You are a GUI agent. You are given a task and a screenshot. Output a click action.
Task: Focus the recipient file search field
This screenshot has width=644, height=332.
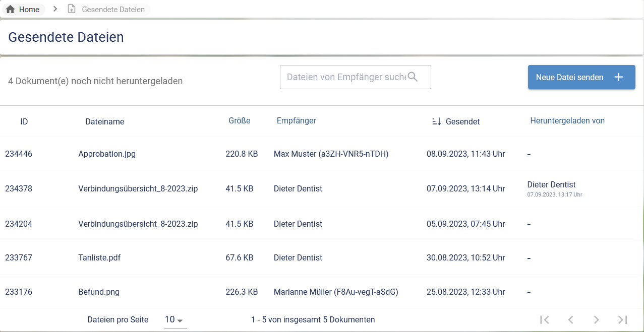coord(345,77)
